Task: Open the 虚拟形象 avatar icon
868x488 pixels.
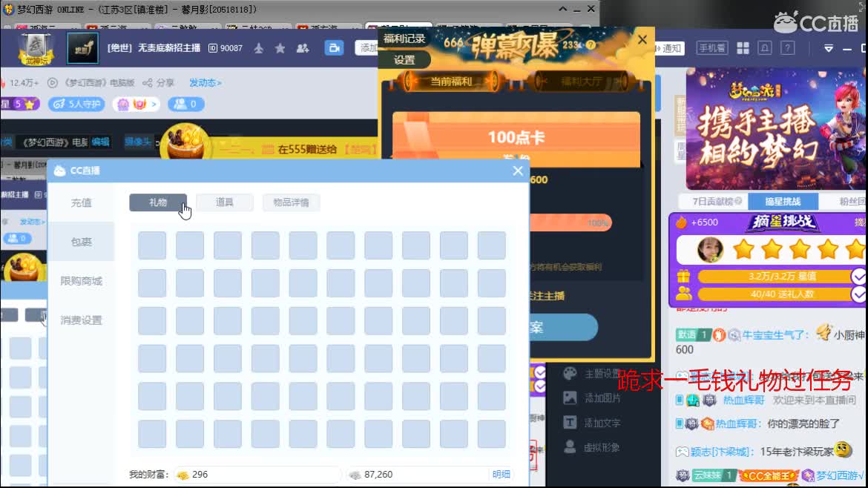Action: pyautogui.click(x=570, y=447)
